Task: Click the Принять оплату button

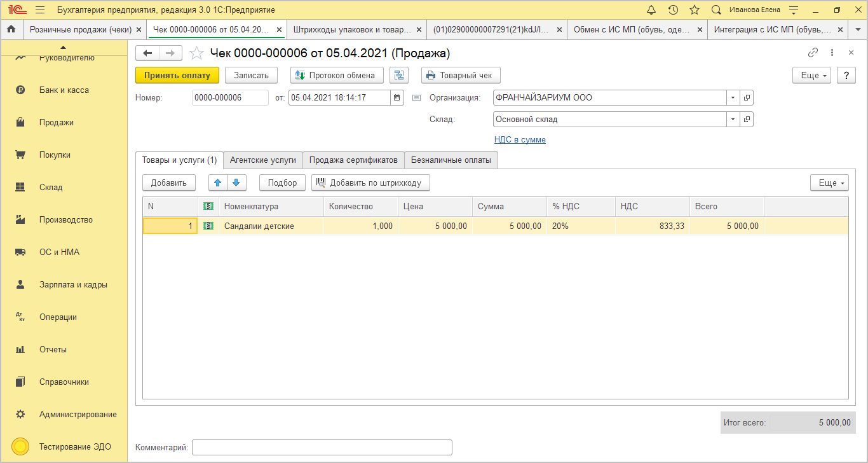Action: (177, 75)
